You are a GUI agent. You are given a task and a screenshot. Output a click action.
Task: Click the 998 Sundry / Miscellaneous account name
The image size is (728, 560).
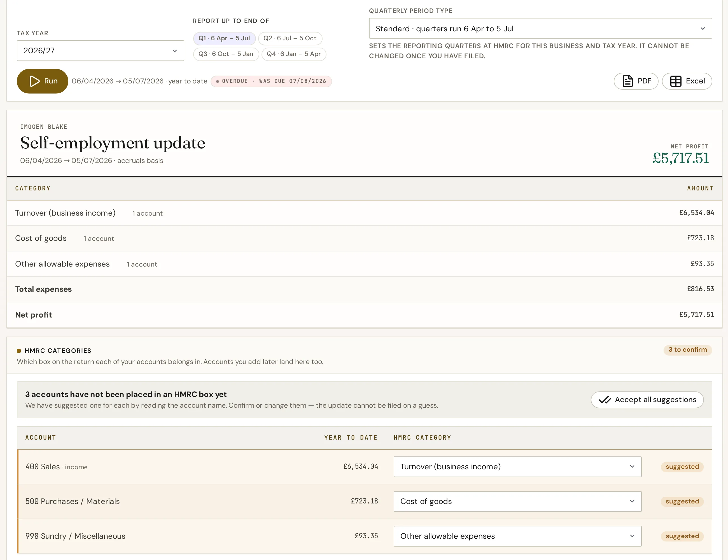point(75,536)
